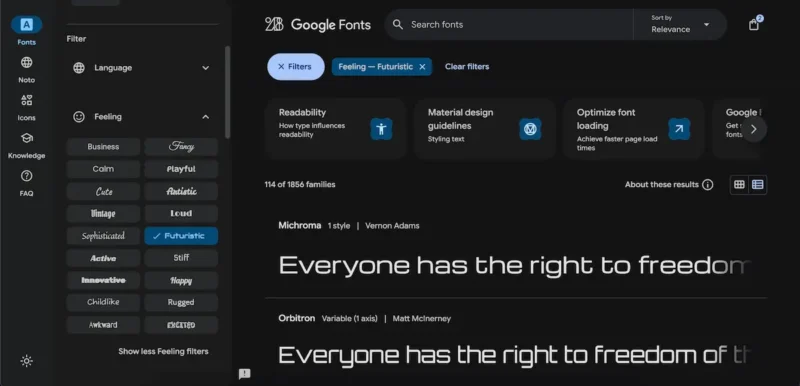Click the Feeling smiley face icon

(x=79, y=117)
